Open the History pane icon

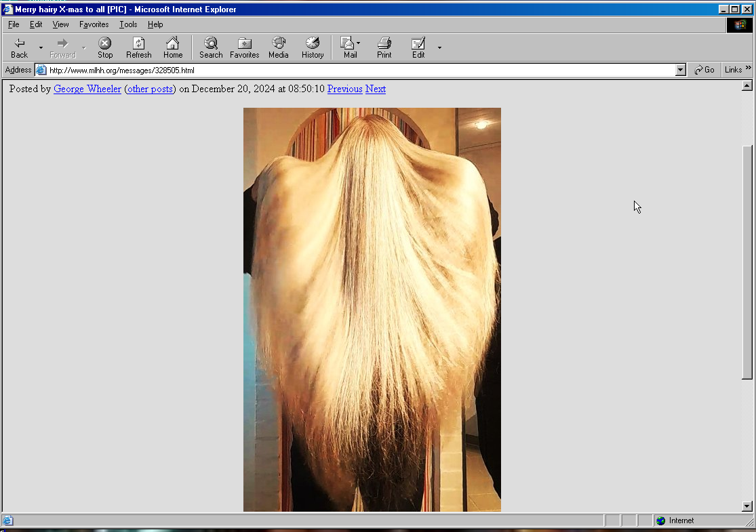click(x=313, y=43)
